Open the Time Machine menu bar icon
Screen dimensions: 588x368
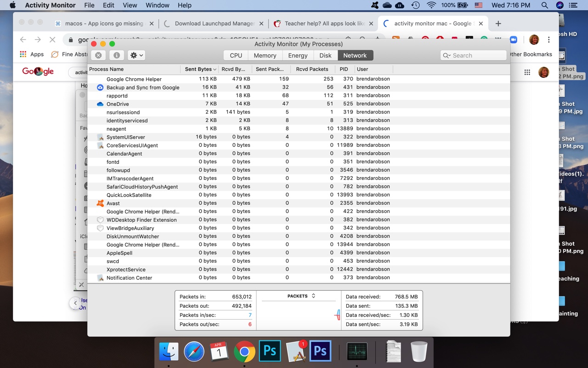coord(415,5)
